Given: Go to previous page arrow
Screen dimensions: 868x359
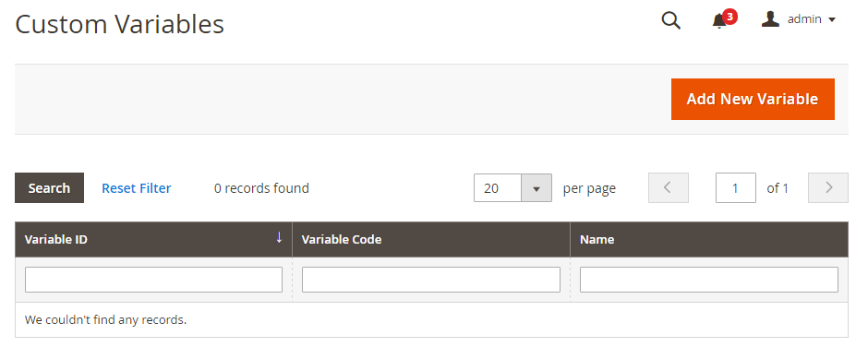Looking at the screenshot, I should tap(669, 188).
